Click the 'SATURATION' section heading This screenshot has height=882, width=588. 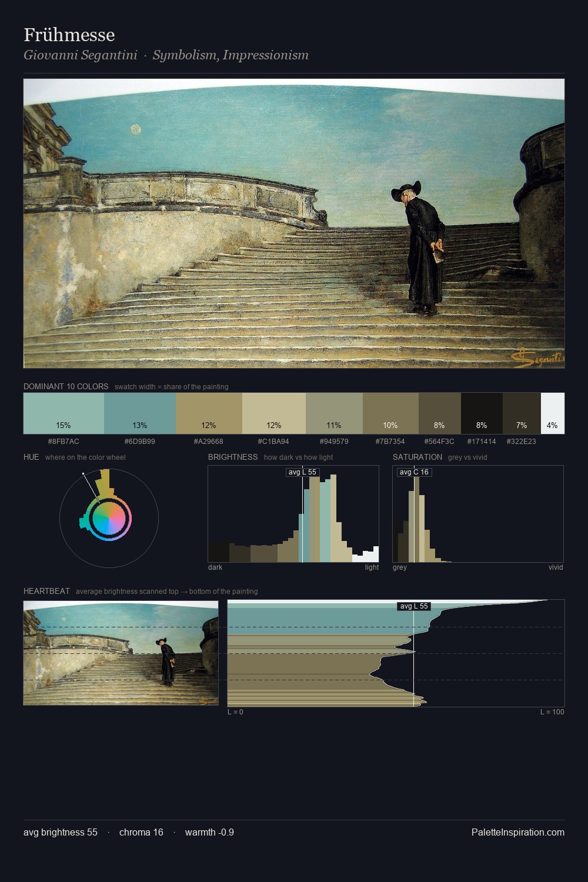point(417,457)
